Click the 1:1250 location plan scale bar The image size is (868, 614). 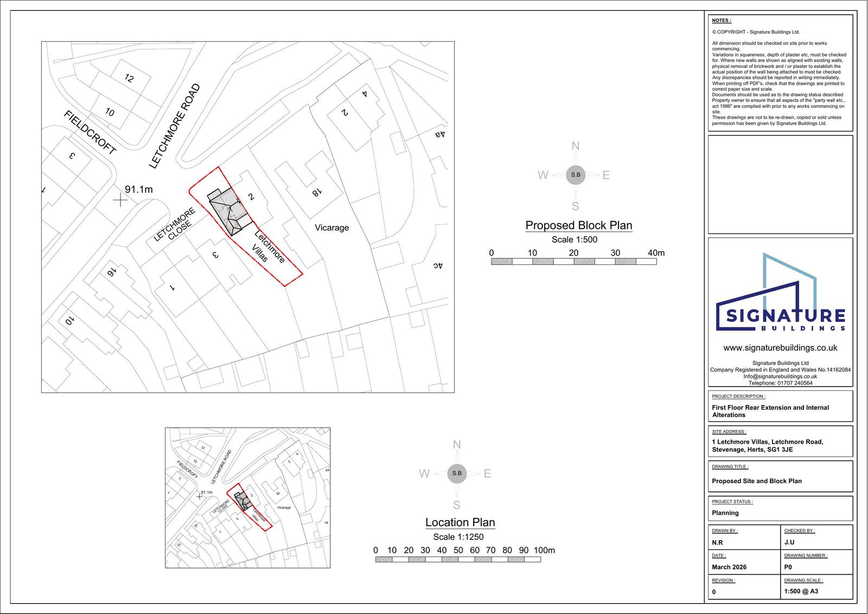(458, 559)
